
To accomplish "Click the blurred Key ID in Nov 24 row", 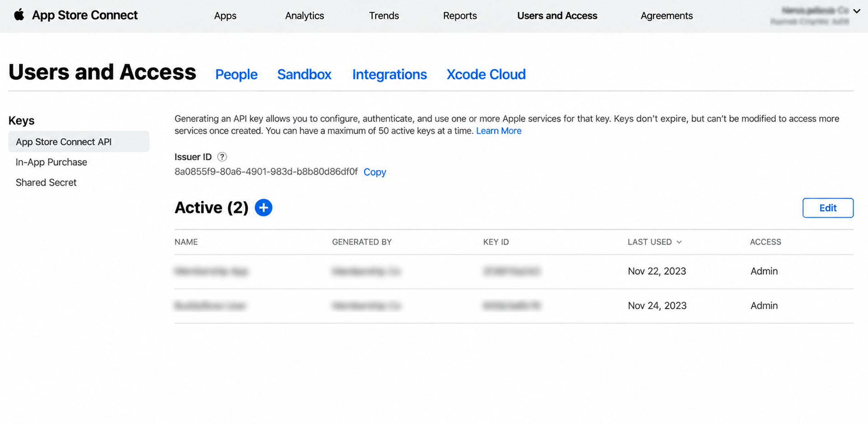I will pos(511,306).
